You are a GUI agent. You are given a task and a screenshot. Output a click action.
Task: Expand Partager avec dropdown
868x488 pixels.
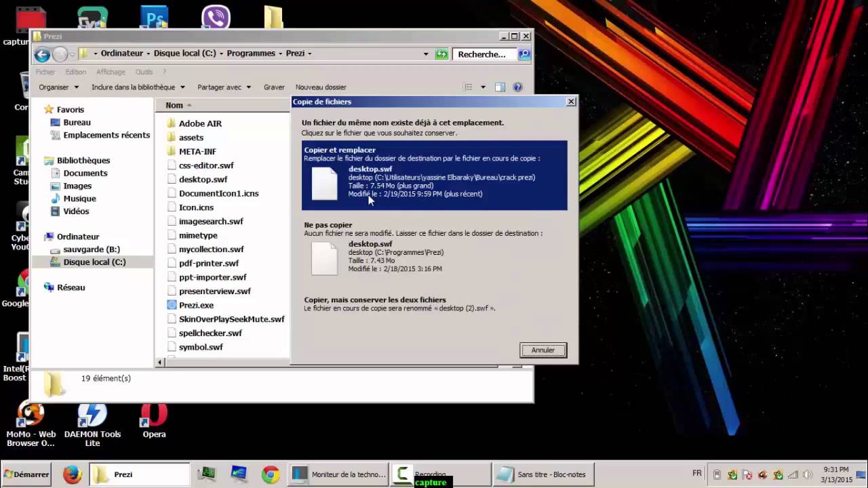point(224,87)
